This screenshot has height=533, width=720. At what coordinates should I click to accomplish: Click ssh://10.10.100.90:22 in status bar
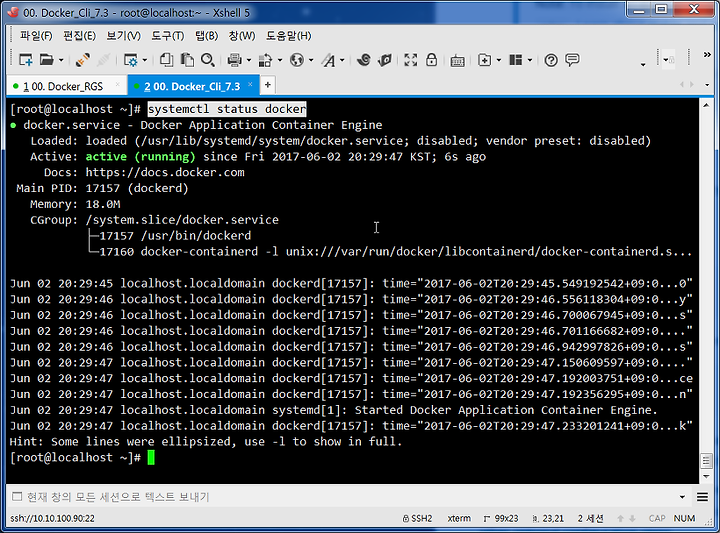coord(52,518)
